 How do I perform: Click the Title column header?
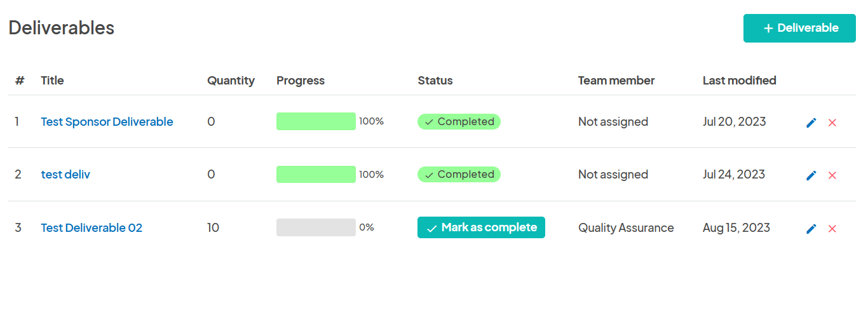[52, 80]
